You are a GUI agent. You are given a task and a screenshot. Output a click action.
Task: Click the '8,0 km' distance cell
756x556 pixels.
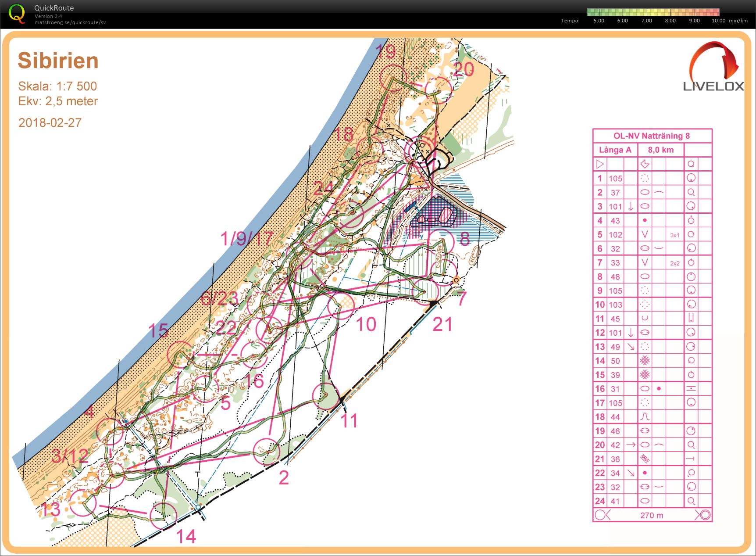(661, 150)
